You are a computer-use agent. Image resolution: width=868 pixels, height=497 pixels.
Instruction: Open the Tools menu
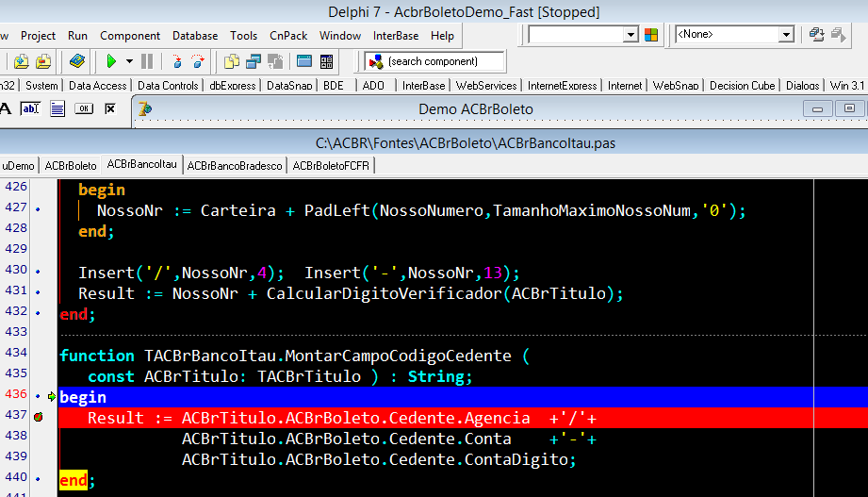(243, 36)
